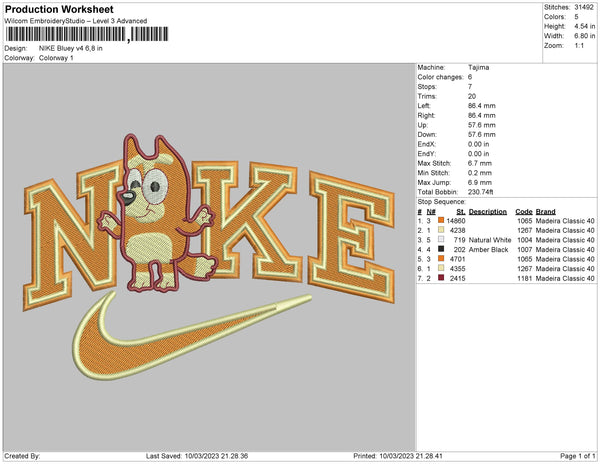The width and height of the screenshot is (600, 464).
Task: Click the 'Amber Black' description
Action: pyautogui.click(x=488, y=249)
